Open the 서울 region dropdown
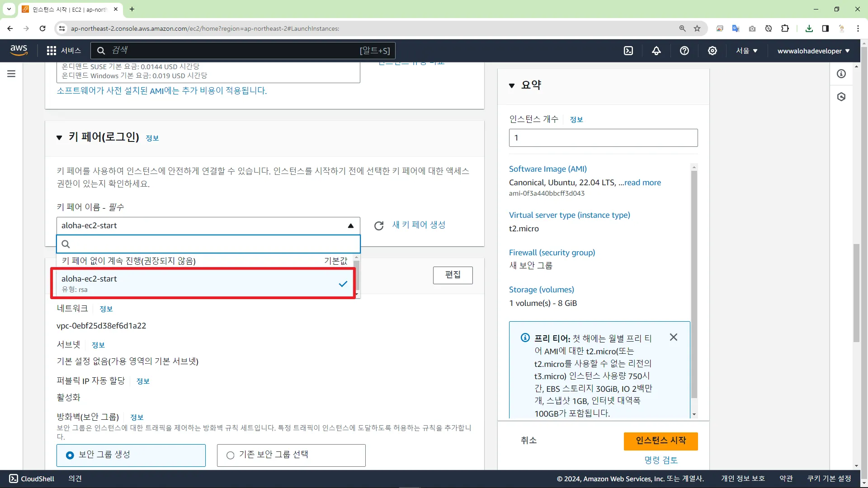 coord(746,51)
